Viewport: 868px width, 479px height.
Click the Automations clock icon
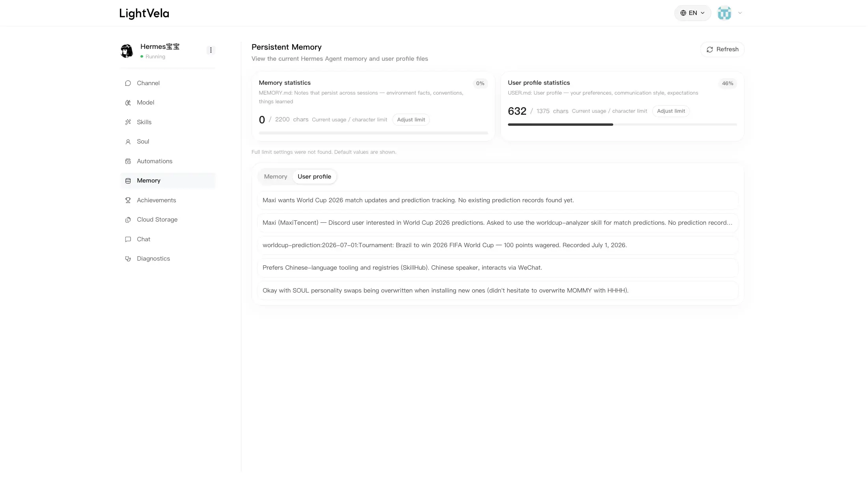coord(128,161)
